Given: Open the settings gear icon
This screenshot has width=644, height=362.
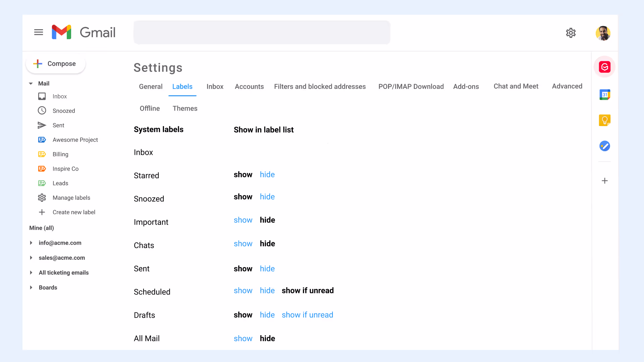Looking at the screenshot, I should (571, 33).
